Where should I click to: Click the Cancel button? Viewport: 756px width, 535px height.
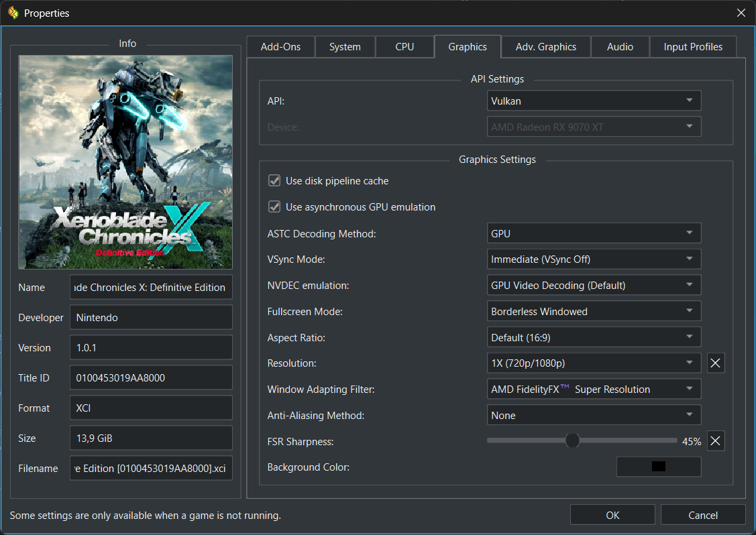[703, 516]
